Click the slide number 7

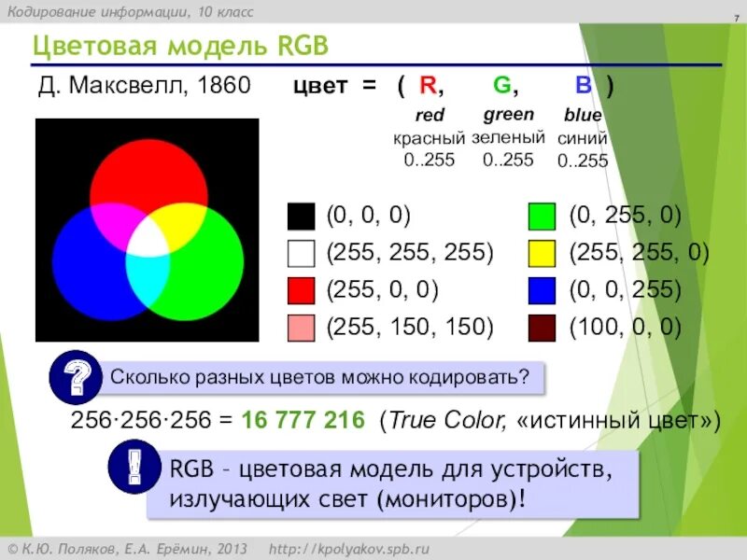click(x=736, y=19)
